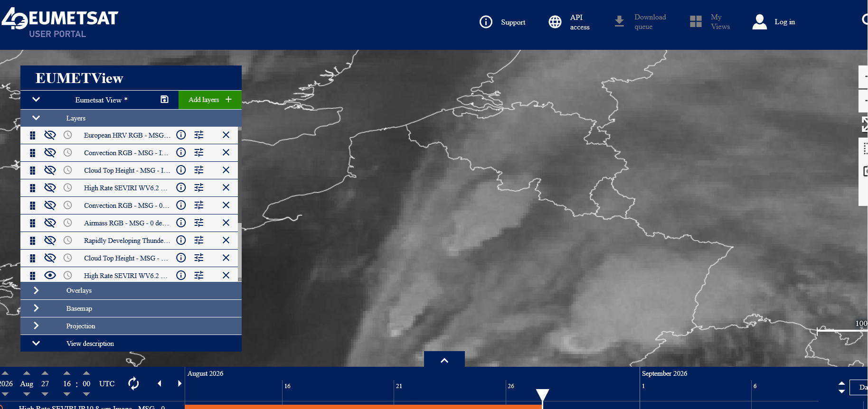Expand the timeline panel with the up chevron
The image size is (868, 409).
444,360
